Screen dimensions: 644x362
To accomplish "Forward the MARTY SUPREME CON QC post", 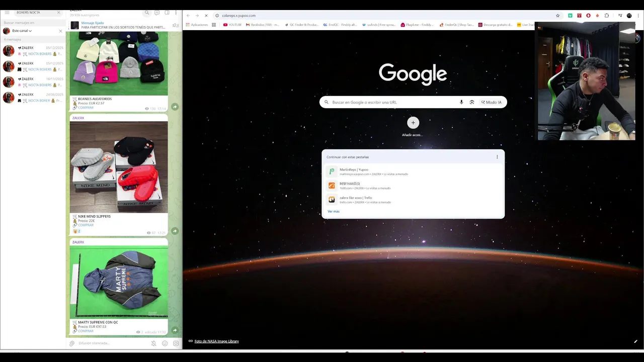I will pyautogui.click(x=175, y=330).
